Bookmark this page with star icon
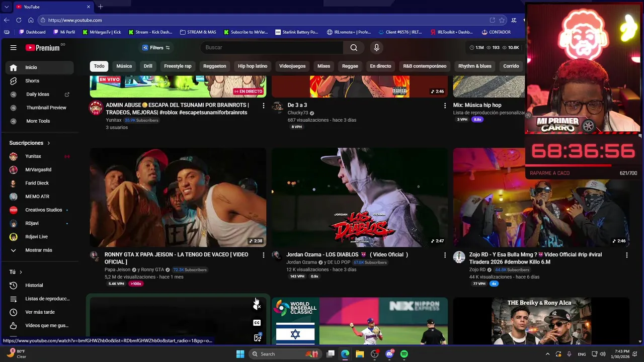 (x=502, y=20)
